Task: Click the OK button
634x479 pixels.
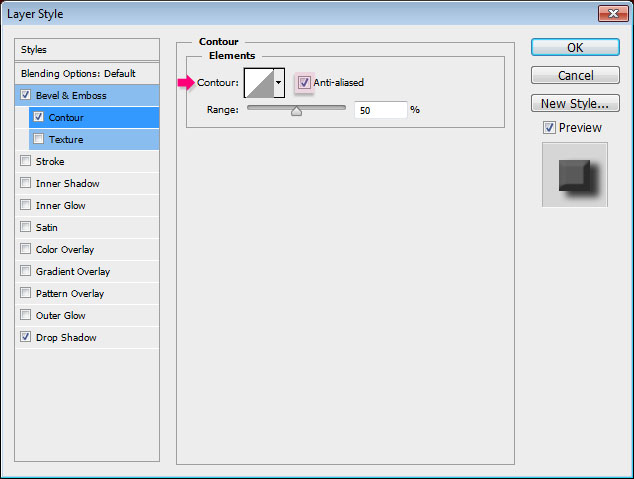Action: click(x=575, y=47)
